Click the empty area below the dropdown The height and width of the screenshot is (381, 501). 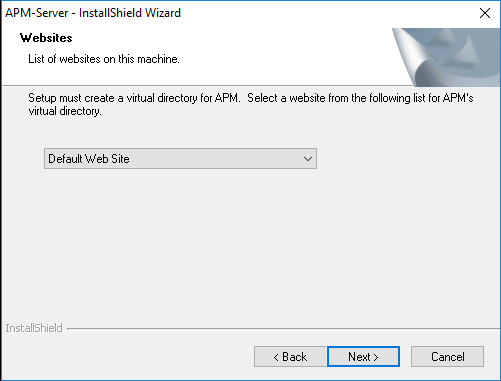[x=250, y=243]
